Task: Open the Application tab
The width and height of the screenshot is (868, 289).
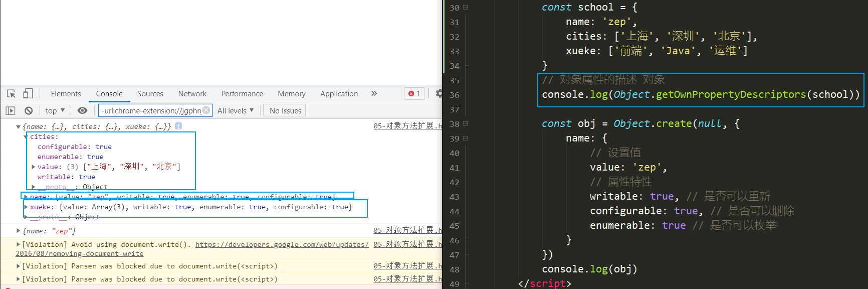Action: point(339,94)
